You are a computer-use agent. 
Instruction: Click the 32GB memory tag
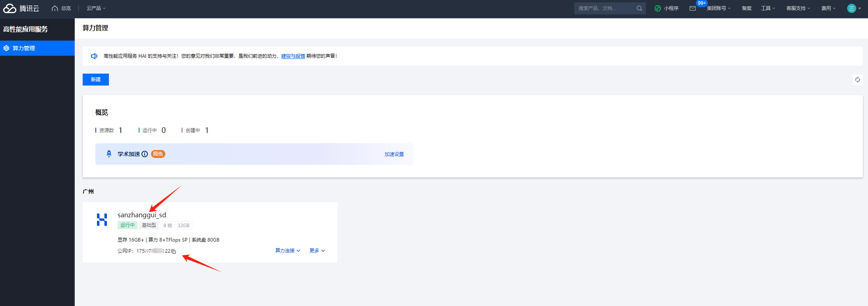[184, 225]
